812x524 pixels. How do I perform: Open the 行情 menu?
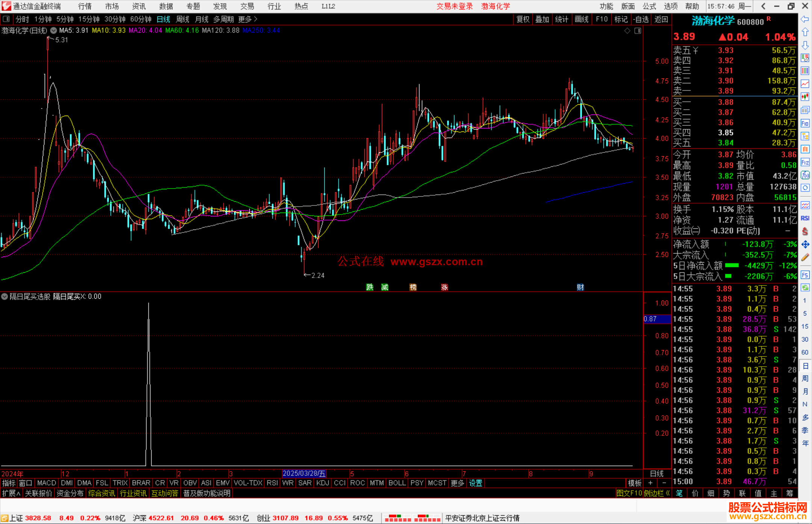(x=85, y=6)
